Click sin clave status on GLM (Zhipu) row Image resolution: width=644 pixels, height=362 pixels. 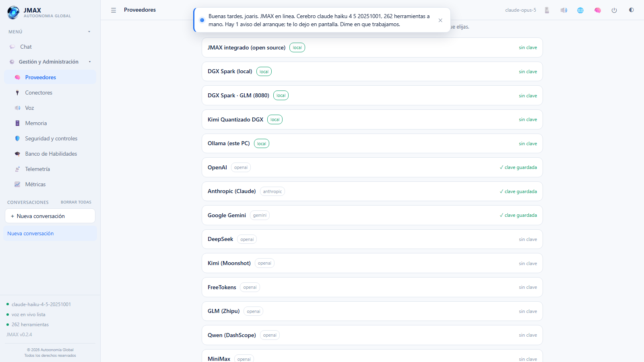tap(528, 311)
